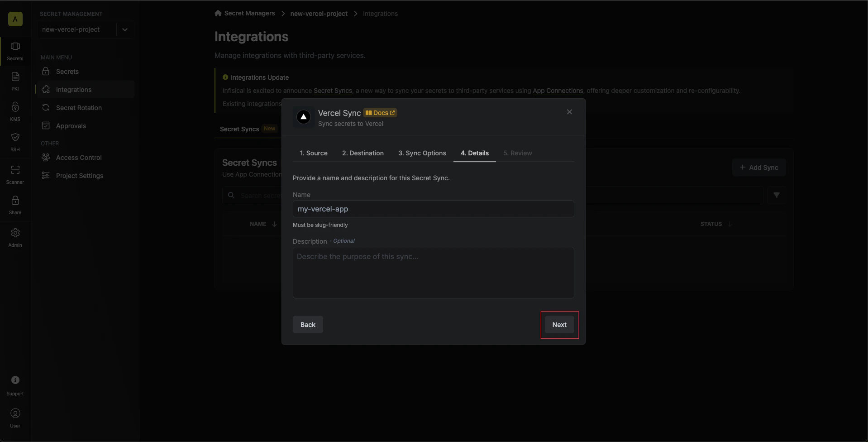
Task: Switch to the 2. Destination step tab
Action: pyautogui.click(x=363, y=153)
